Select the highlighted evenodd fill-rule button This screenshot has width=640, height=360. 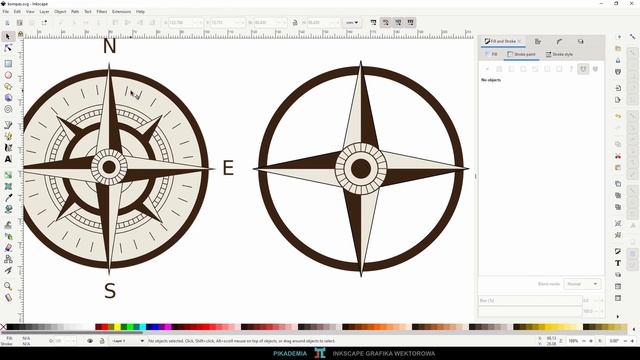tap(583, 69)
